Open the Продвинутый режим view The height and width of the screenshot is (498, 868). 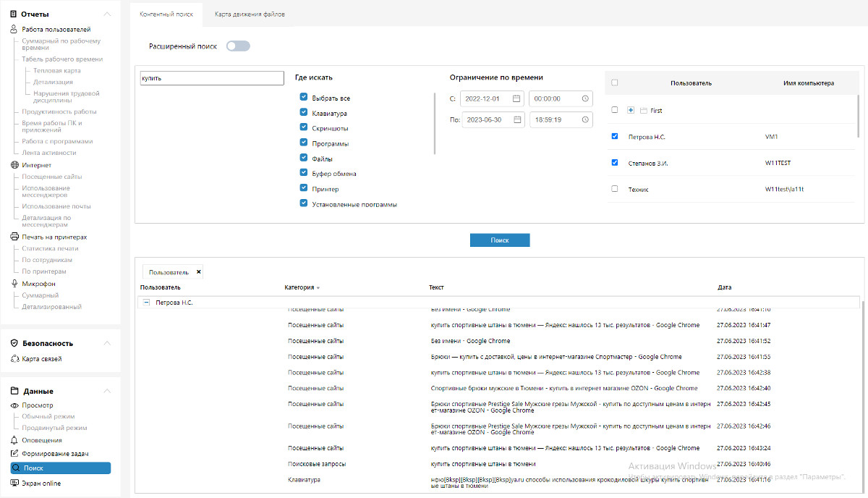54,428
